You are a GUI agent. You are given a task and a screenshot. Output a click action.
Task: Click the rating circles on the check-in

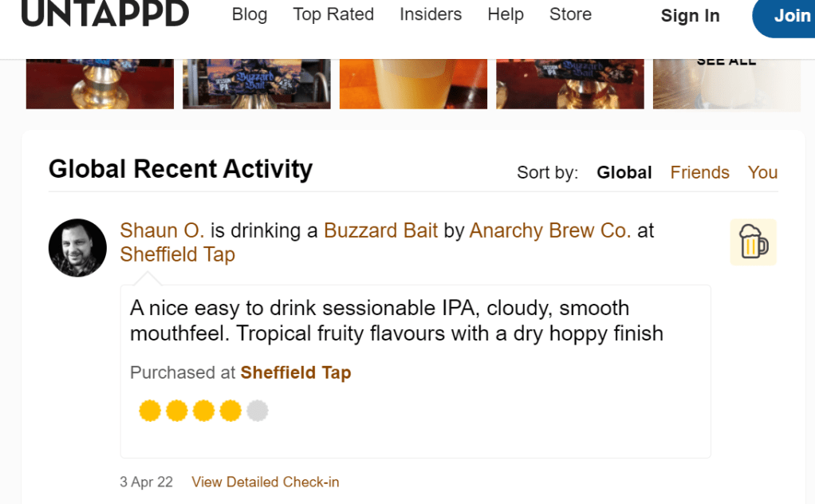(203, 411)
